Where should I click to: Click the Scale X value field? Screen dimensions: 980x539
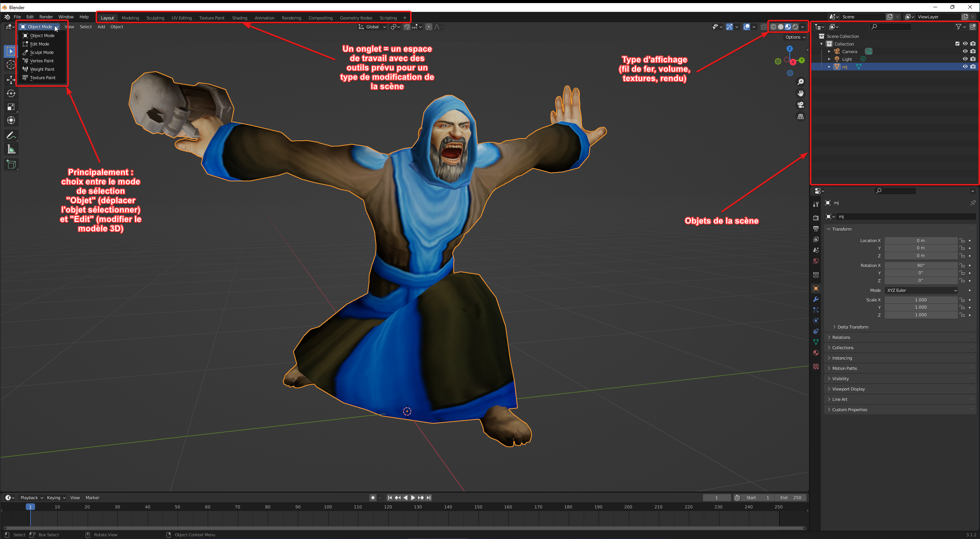[x=921, y=300]
